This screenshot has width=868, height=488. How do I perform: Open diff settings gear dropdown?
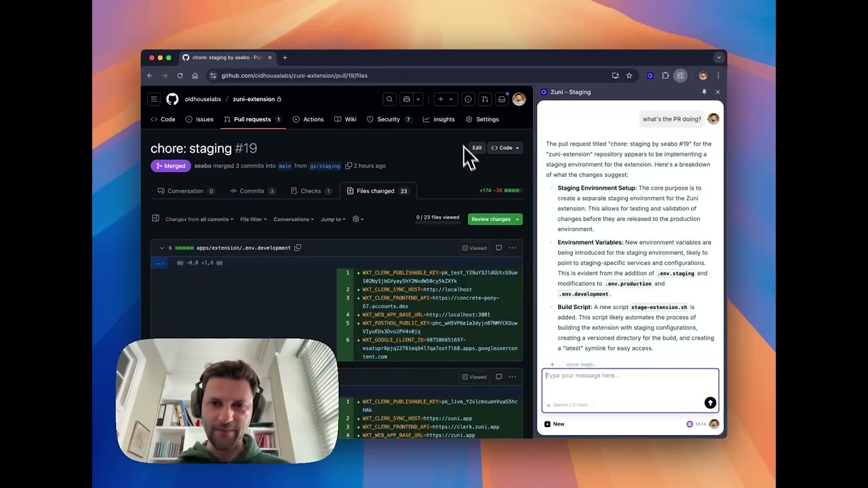click(358, 220)
